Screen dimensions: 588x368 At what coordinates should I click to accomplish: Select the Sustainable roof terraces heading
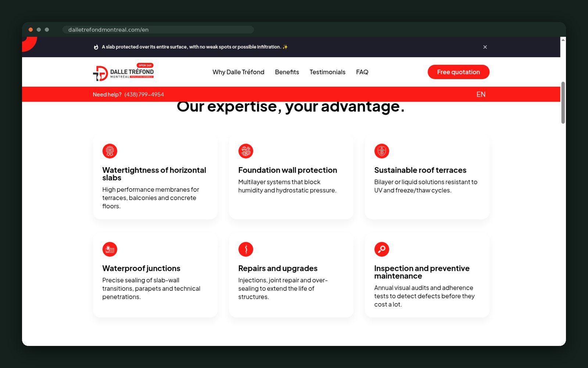(x=420, y=170)
